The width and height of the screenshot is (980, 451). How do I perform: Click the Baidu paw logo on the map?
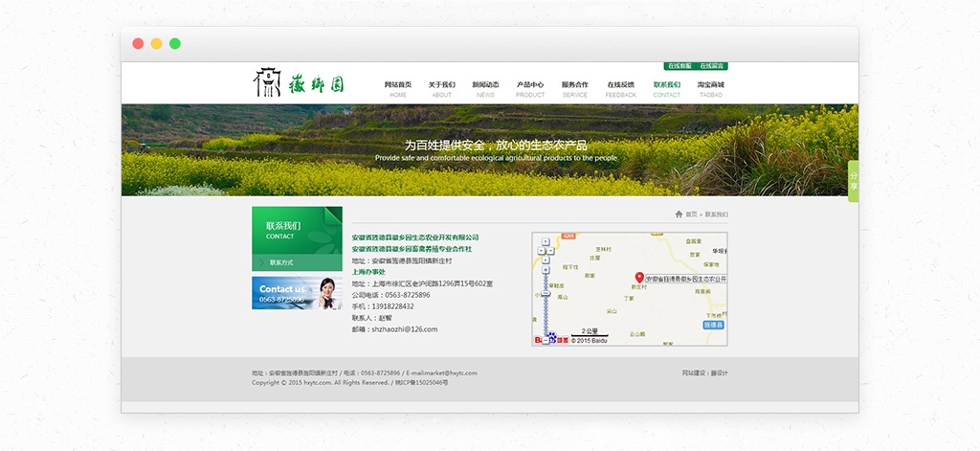coord(551,339)
